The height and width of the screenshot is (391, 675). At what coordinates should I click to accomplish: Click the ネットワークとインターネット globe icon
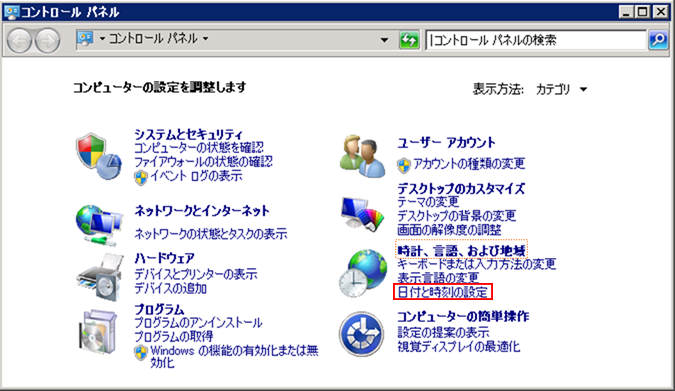coord(99,225)
